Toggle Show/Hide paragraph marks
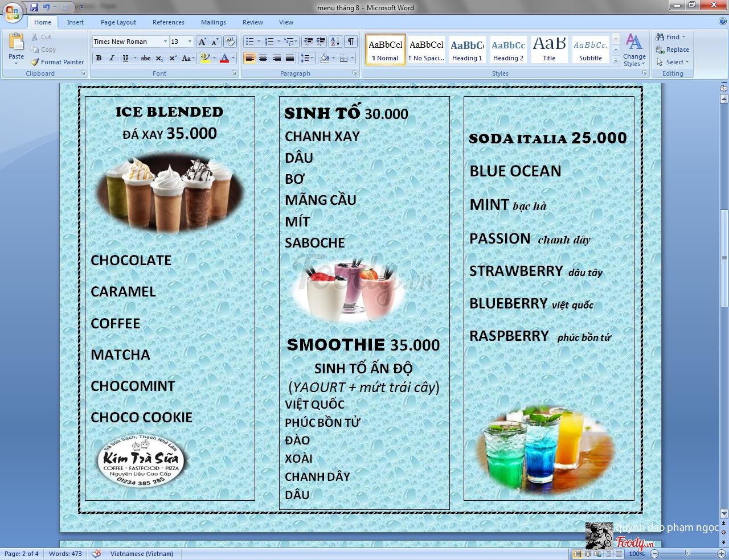This screenshot has width=729, height=560. [x=351, y=42]
